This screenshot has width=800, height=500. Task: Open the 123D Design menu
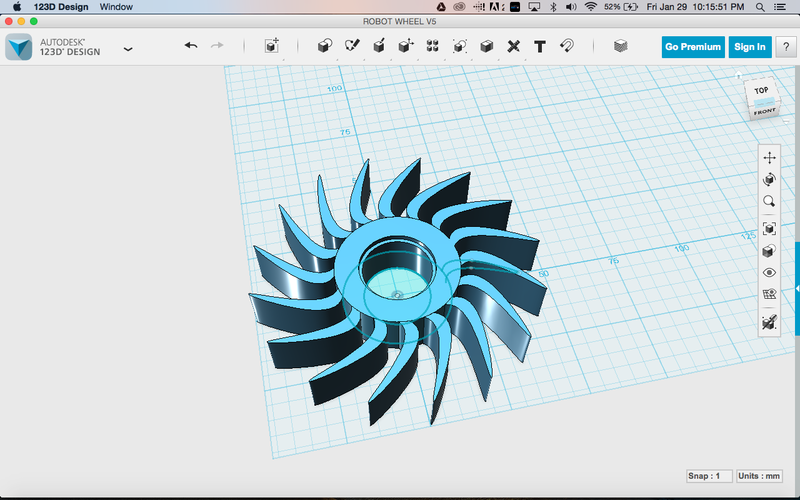tap(61, 7)
